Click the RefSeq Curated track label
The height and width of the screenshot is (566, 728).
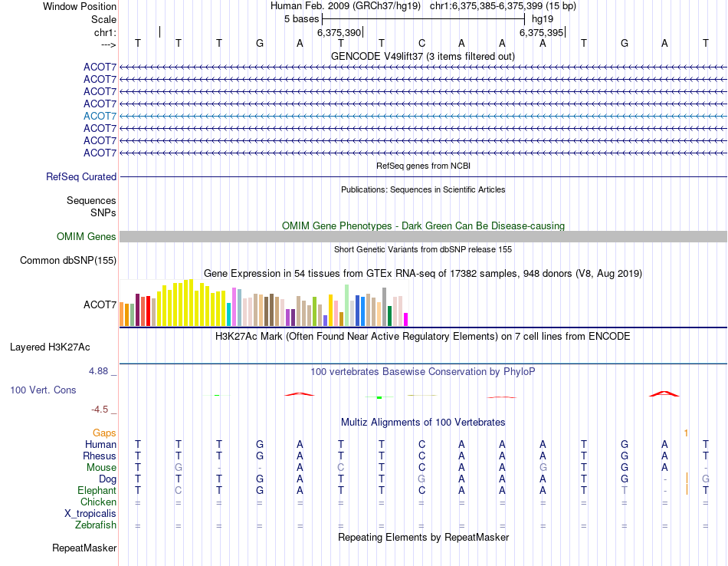coord(81,176)
